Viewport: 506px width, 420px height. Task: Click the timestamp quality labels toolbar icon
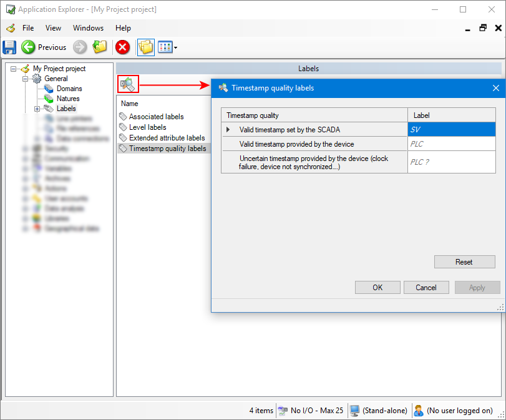[x=128, y=84]
